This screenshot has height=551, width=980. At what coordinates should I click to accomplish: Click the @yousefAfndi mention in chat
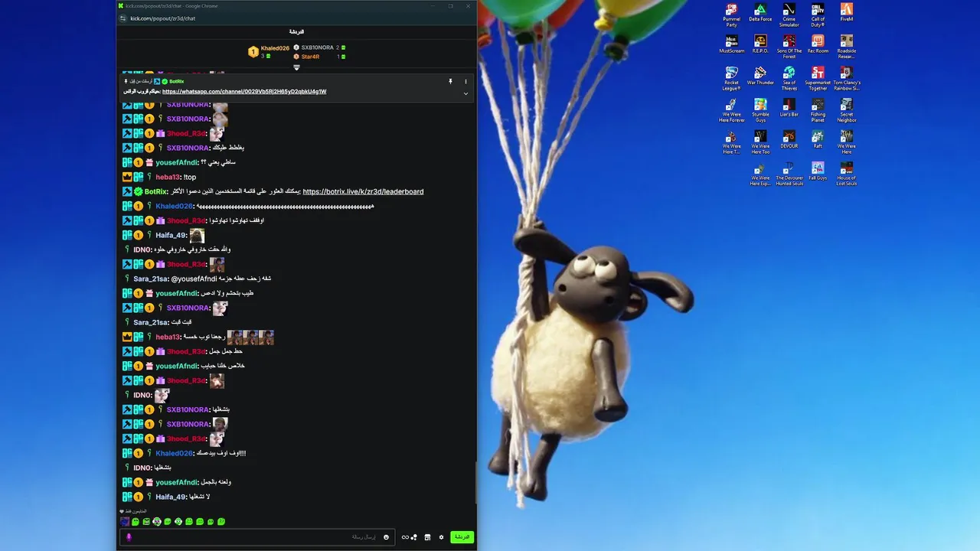click(194, 279)
